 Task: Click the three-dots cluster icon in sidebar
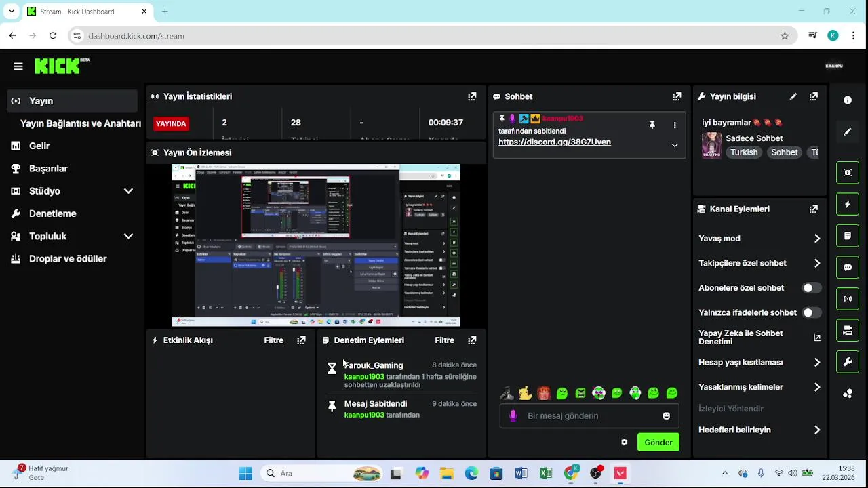coord(848,394)
